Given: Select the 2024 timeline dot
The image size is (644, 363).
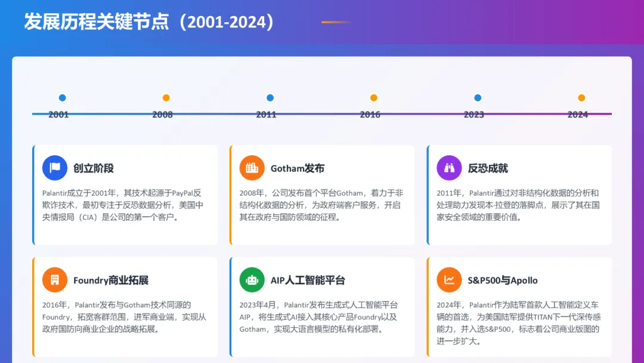Looking at the screenshot, I should tap(581, 98).
